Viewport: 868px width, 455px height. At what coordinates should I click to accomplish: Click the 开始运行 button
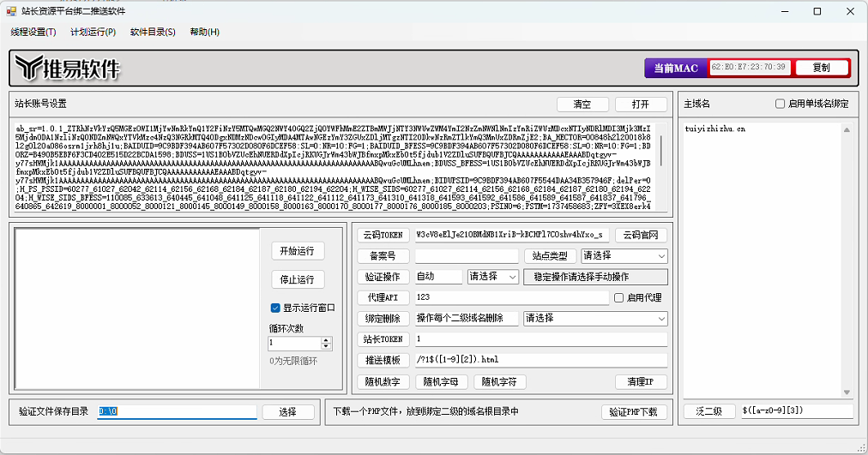[298, 251]
